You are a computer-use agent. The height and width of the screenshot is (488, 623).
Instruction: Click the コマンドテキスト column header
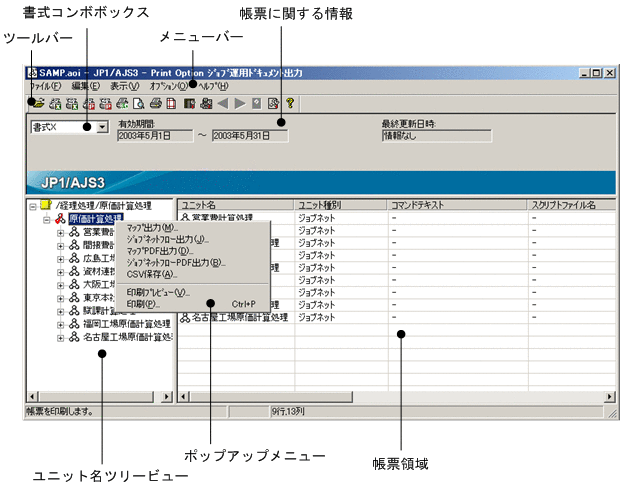point(457,205)
